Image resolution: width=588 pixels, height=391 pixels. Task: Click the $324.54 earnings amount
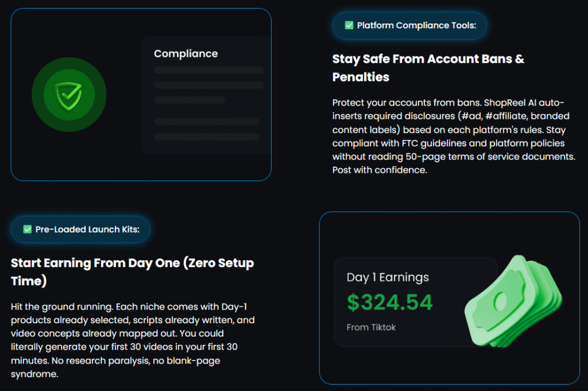coord(390,303)
